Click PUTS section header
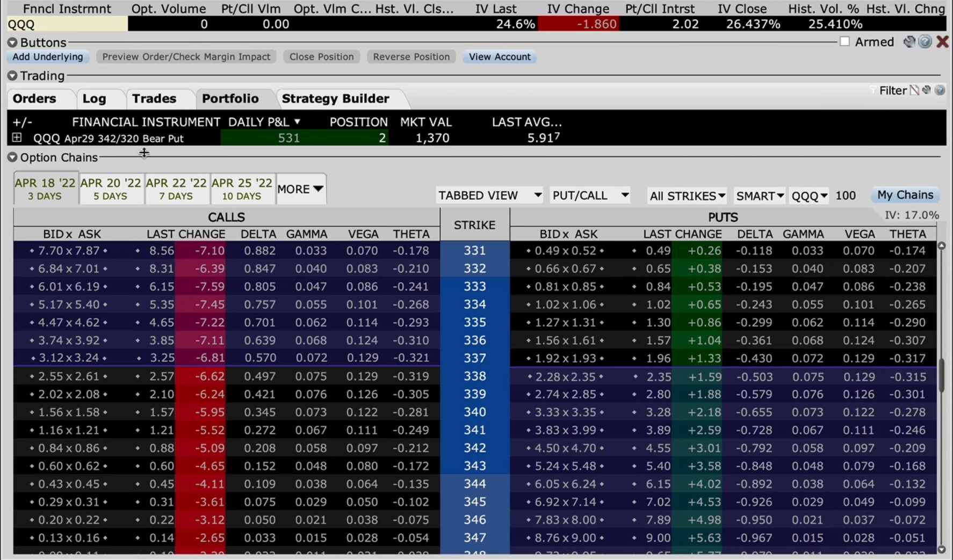The width and height of the screenshot is (953, 560). point(723,217)
